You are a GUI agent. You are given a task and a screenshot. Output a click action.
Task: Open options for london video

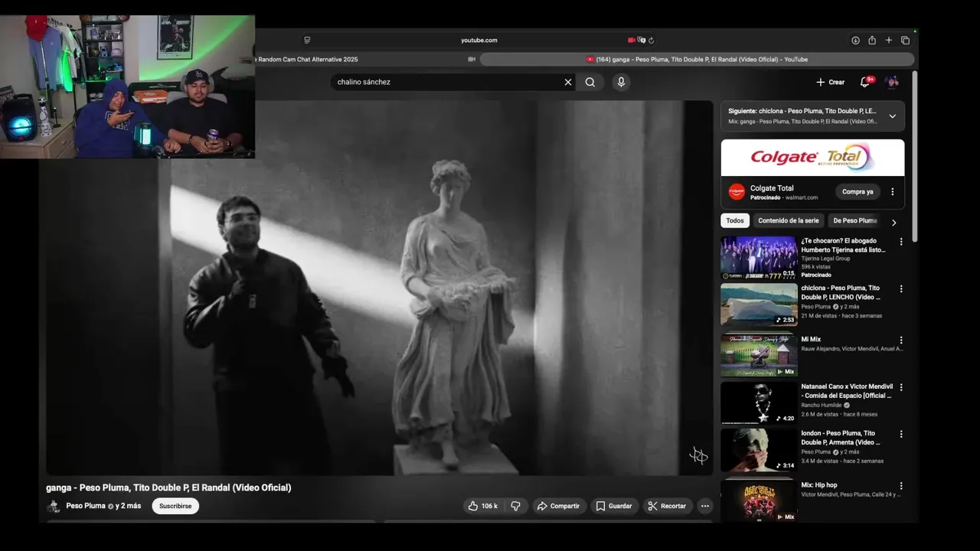[x=901, y=434]
